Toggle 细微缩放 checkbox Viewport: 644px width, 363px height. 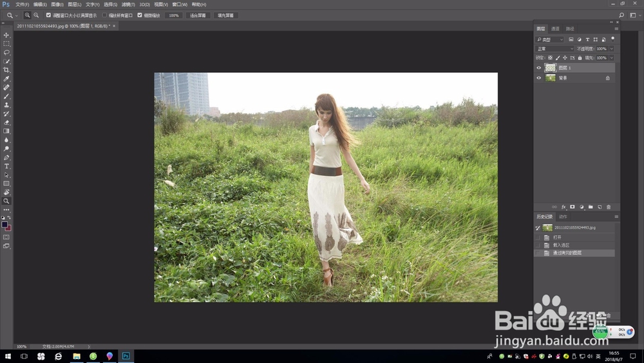point(140,15)
